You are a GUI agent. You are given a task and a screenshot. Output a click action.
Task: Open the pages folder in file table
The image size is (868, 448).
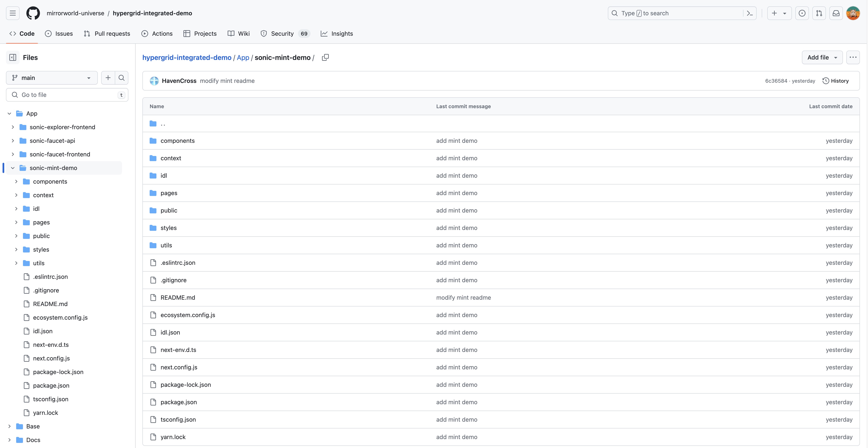[x=169, y=193]
